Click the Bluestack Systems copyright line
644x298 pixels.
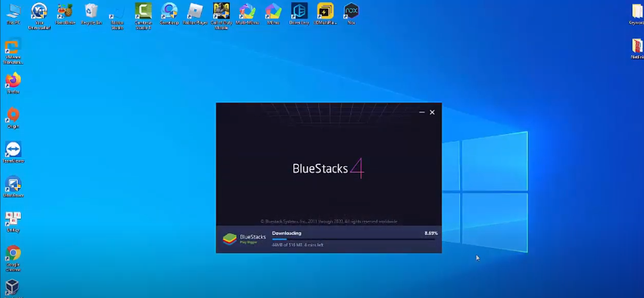(329, 221)
